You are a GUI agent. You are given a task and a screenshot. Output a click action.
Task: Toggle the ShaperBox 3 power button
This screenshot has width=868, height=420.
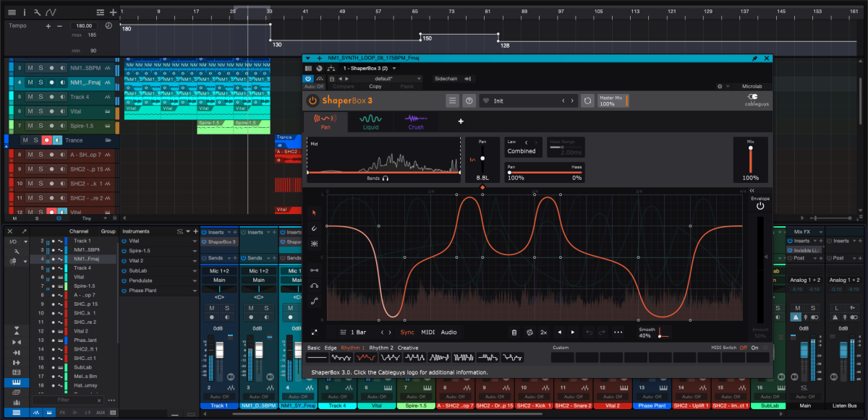[x=312, y=100]
